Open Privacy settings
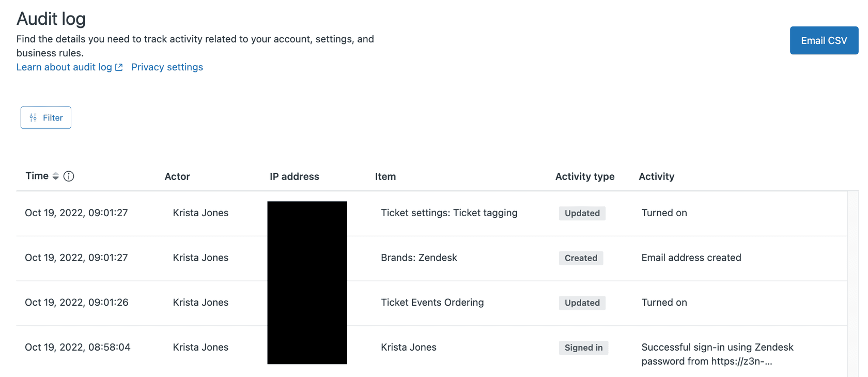Viewport: 868px width, 377px height. (167, 67)
